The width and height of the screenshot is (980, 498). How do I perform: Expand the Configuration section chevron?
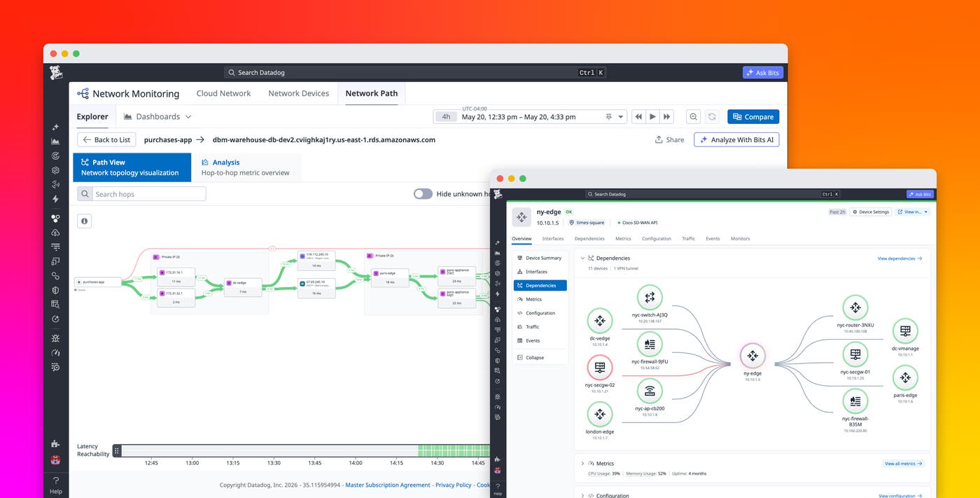[582, 496]
